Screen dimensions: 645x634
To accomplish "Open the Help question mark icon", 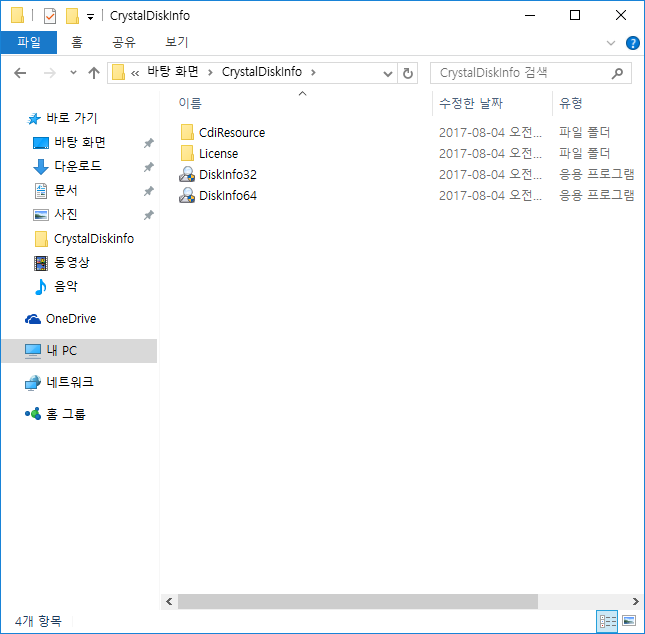I will click(x=632, y=43).
